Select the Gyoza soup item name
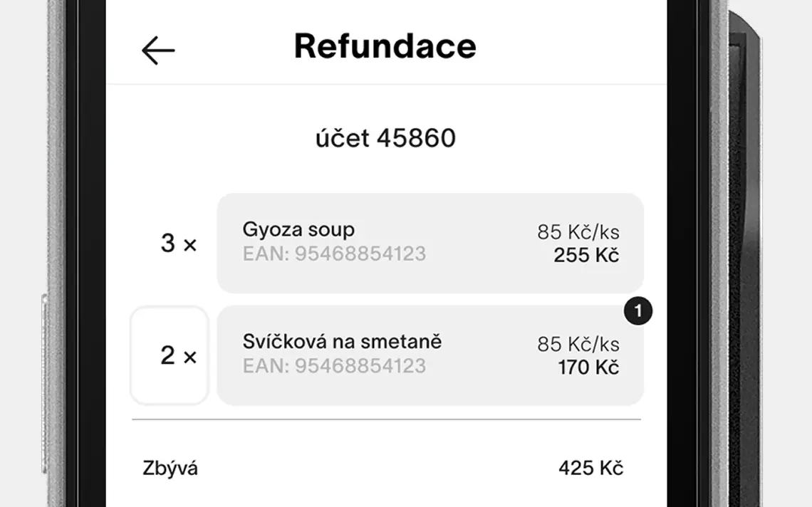 tap(298, 229)
